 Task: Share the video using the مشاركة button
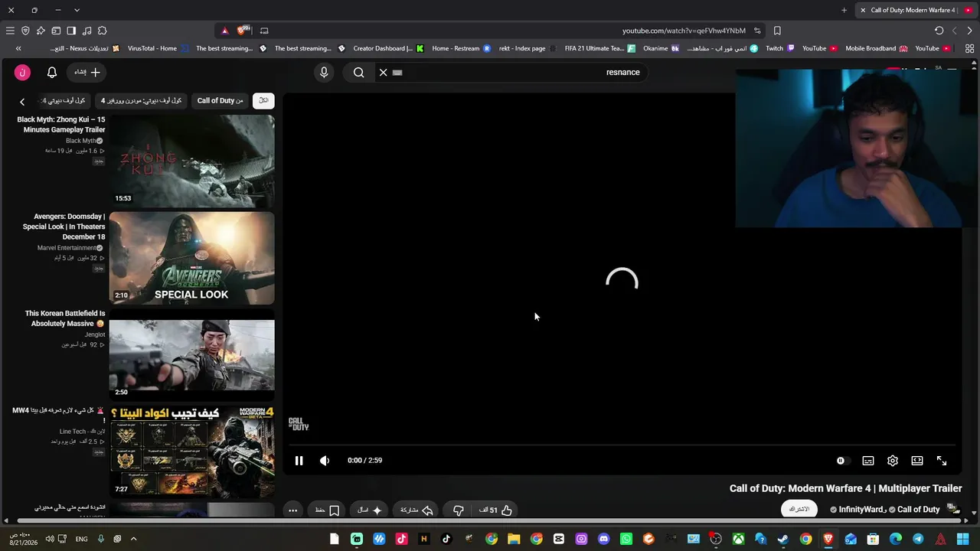(416, 510)
